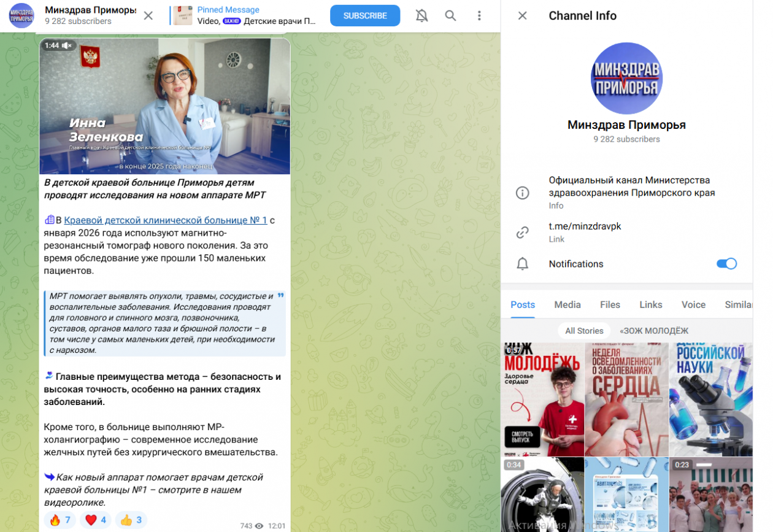
Task: Toggle the Notifications switch
Action: (x=726, y=264)
